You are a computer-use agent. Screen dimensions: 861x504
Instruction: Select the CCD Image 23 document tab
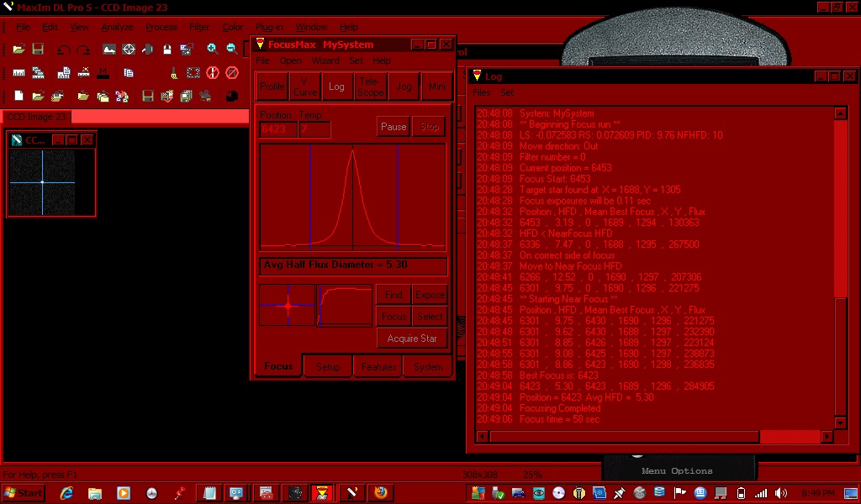click(x=36, y=117)
